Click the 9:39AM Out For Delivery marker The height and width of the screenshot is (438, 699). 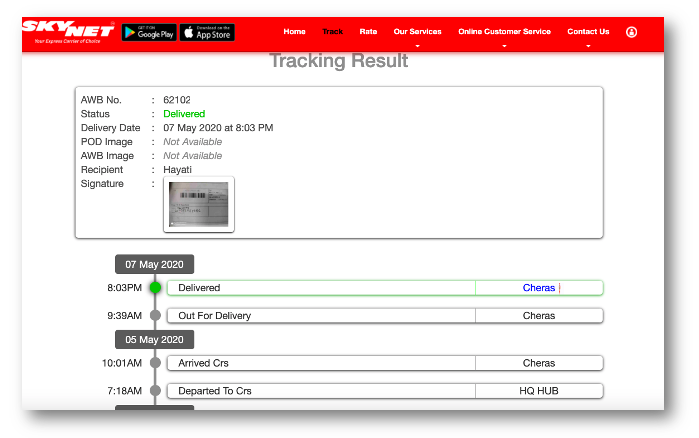click(x=155, y=316)
